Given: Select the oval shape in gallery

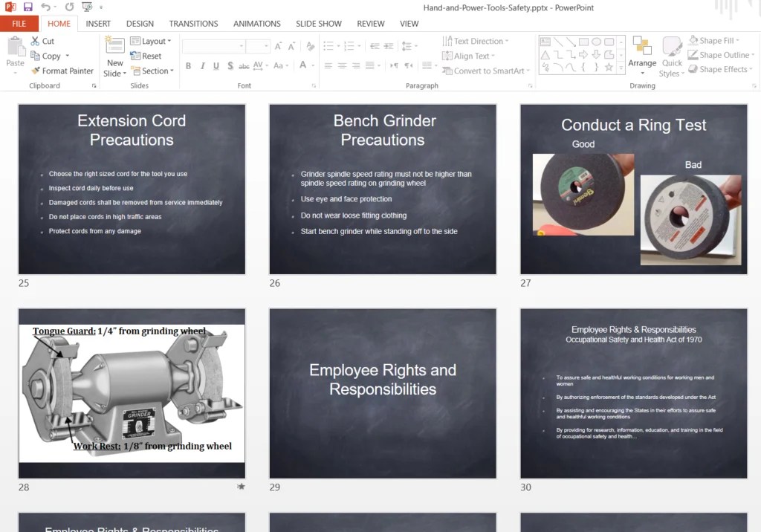Looking at the screenshot, I should [596, 42].
